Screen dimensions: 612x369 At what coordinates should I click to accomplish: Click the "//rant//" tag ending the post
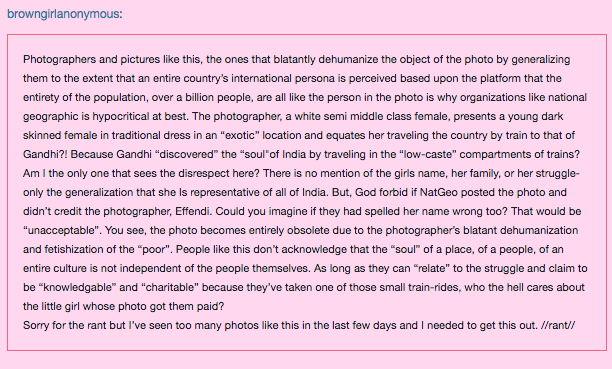(558, 325)
